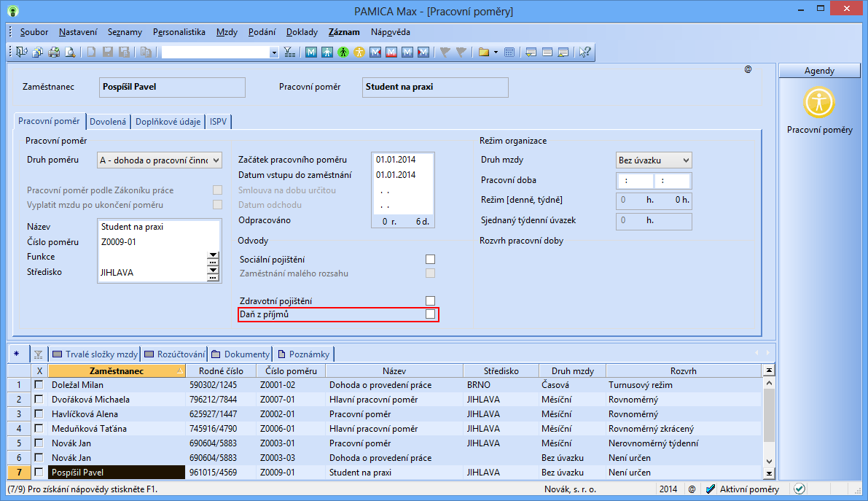Click the plain list toolbar icon
The height and width of the screenshot is (501, 868).
point(547,52)
